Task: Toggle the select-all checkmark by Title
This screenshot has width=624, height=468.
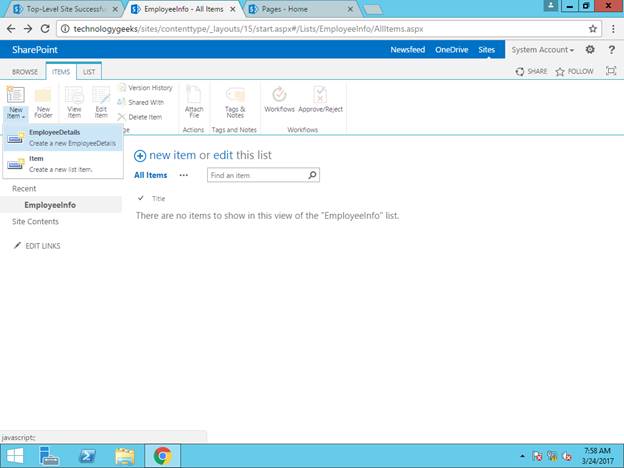Action: 141,198
